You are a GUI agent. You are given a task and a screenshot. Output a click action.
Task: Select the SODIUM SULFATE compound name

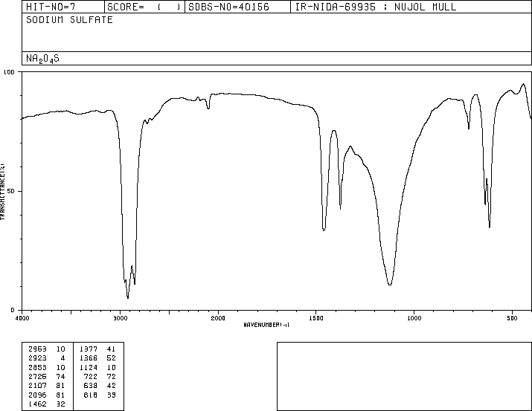69,20
